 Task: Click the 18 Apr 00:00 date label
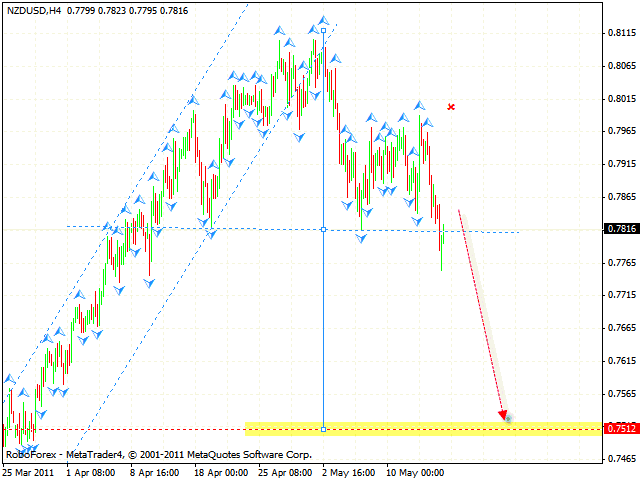[x=223, y=471]
